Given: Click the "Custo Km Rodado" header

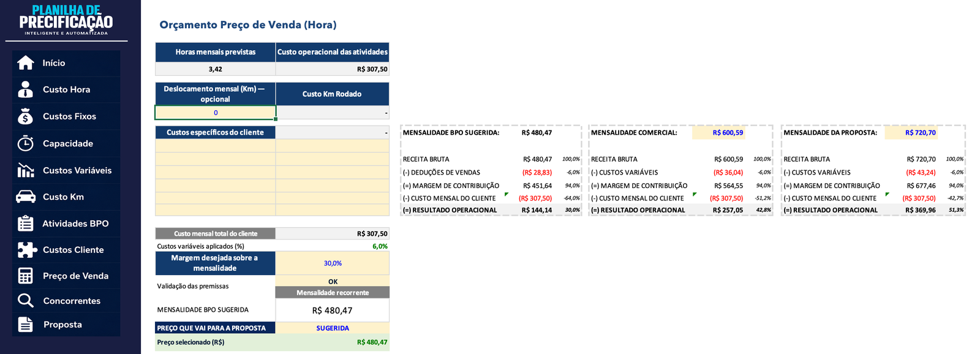Looking at the screenshot, I should click(x=333, y=94).
